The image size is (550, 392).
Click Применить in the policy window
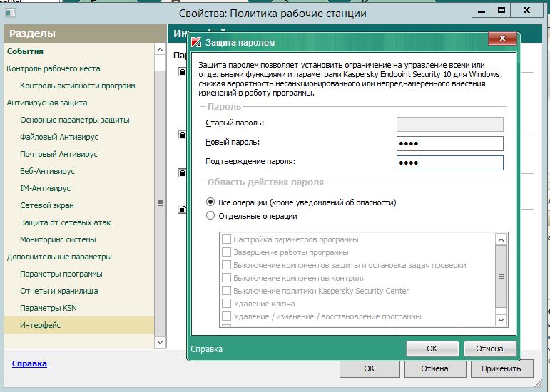point(501,368)
